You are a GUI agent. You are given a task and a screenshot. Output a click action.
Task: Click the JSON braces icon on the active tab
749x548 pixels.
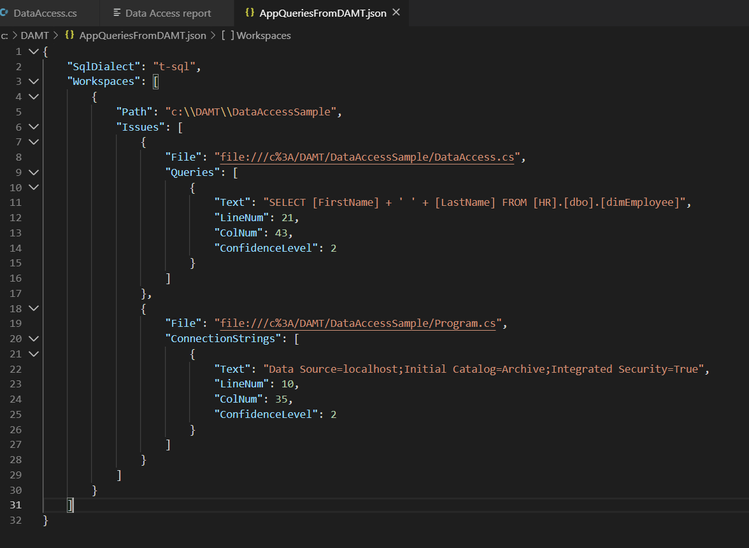tap(249, 13)
